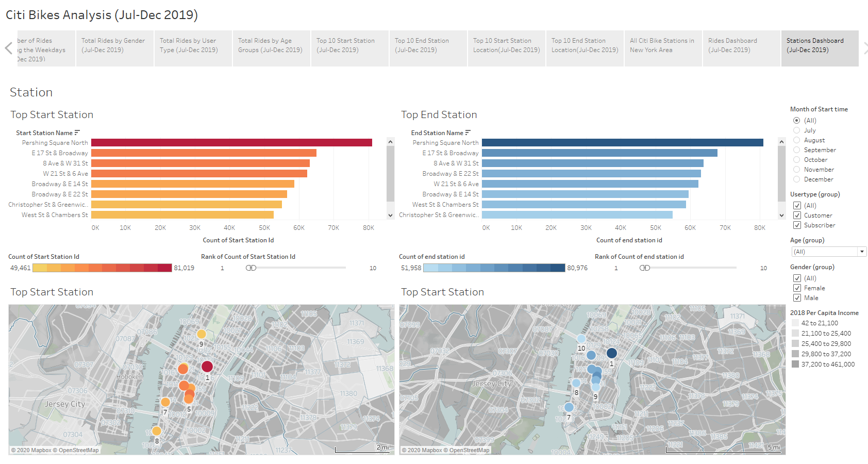Image resolution: width=868 pixels, height=464 pixels.
Task: Toggle Usertype (All) checkbox
Action: tap(797, 206)
